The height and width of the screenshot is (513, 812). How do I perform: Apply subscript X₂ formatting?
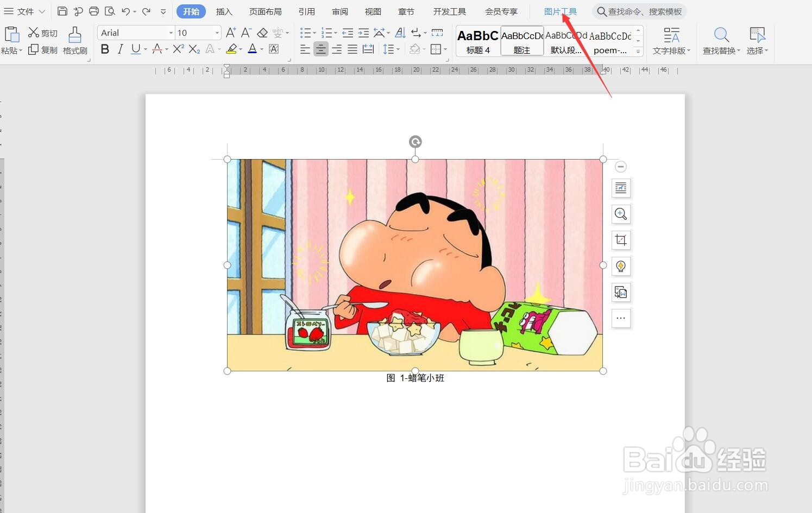(194, 49)
